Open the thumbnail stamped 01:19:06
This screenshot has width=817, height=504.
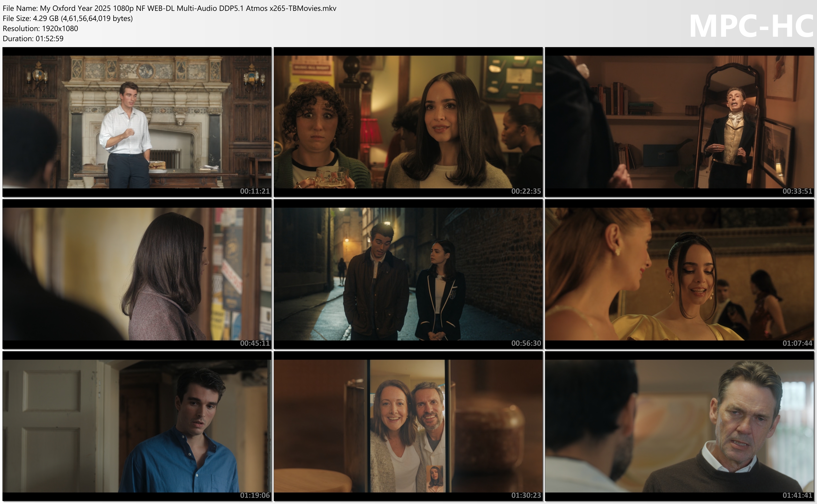pos(137,426)
